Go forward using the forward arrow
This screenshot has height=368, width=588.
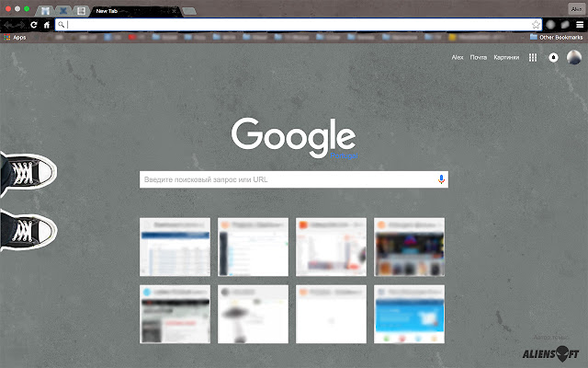click(x=19, y=25)
